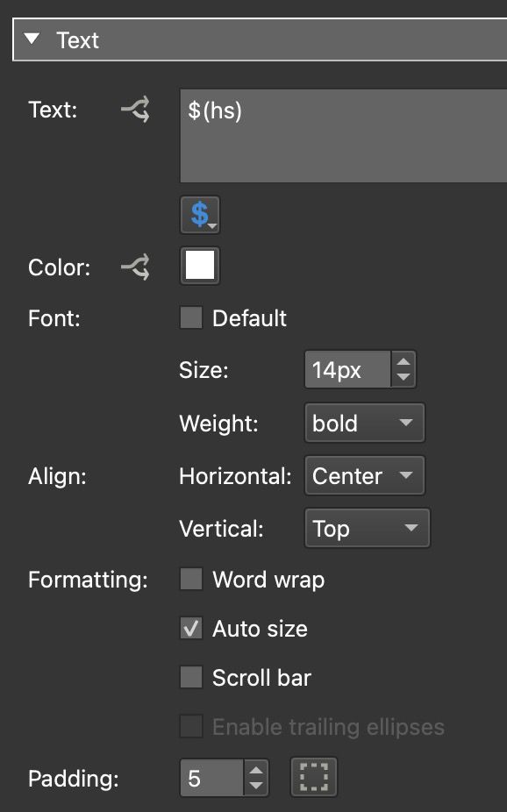Click the down arrow on the Size spinner

coord(403,375)
